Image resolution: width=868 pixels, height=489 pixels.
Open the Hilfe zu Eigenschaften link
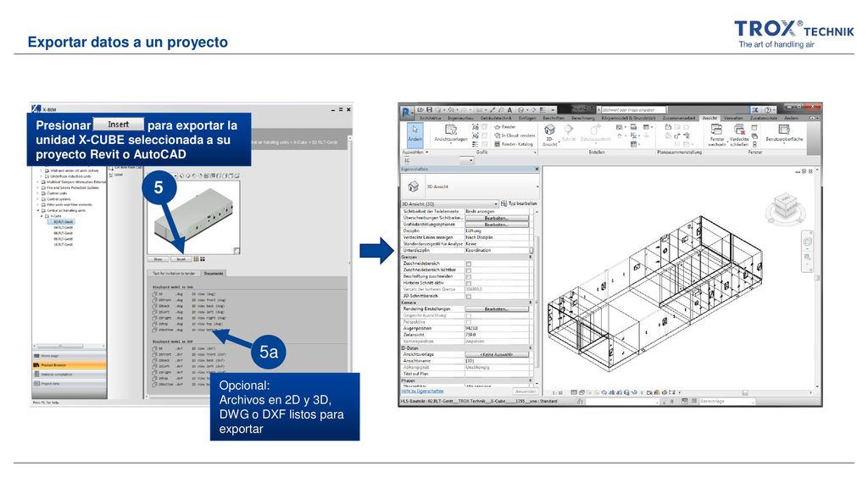[x=422, y=391]
